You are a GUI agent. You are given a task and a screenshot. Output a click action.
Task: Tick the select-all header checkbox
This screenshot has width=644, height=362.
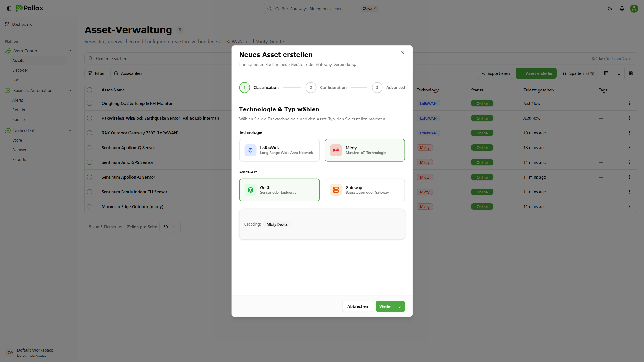point(90,90)
